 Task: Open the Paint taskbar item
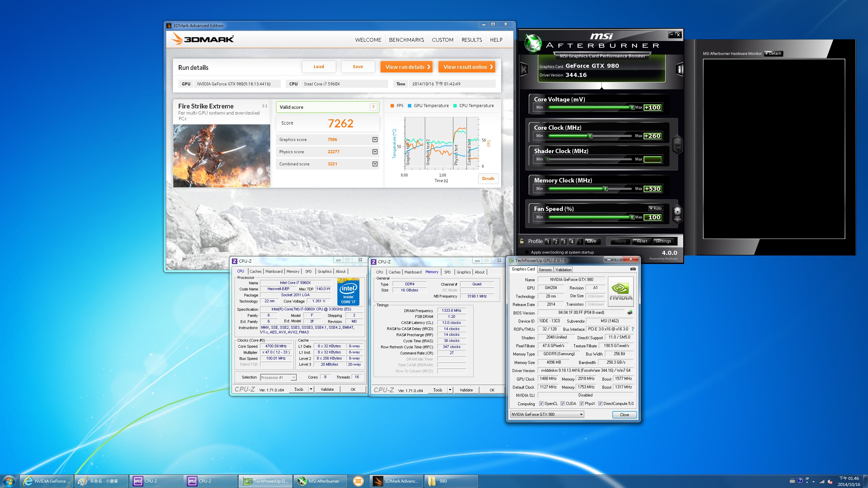101,481
